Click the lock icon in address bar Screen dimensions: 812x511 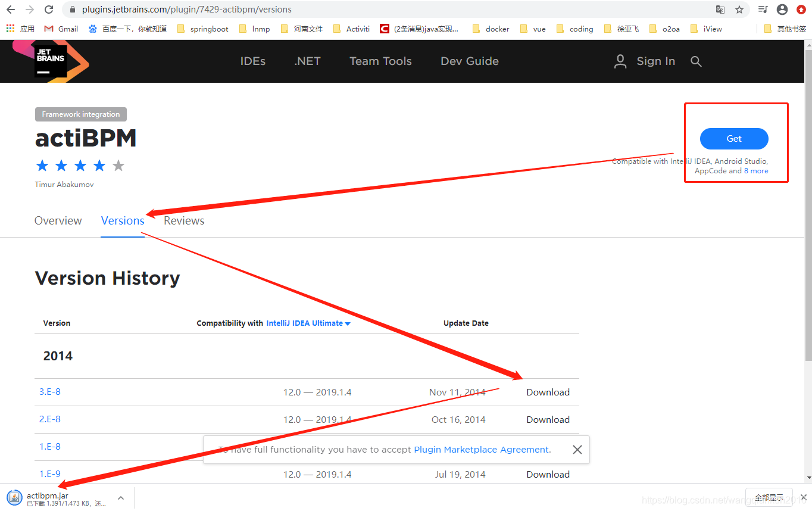73,10
